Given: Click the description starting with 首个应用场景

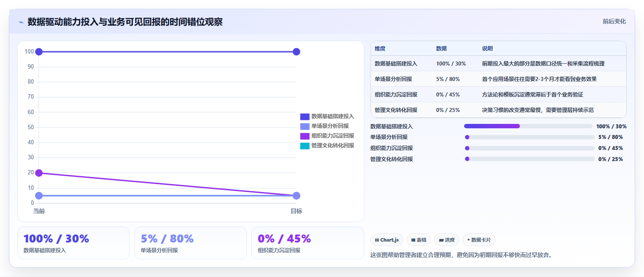Looking at the screenshot, I should [539, 79].
